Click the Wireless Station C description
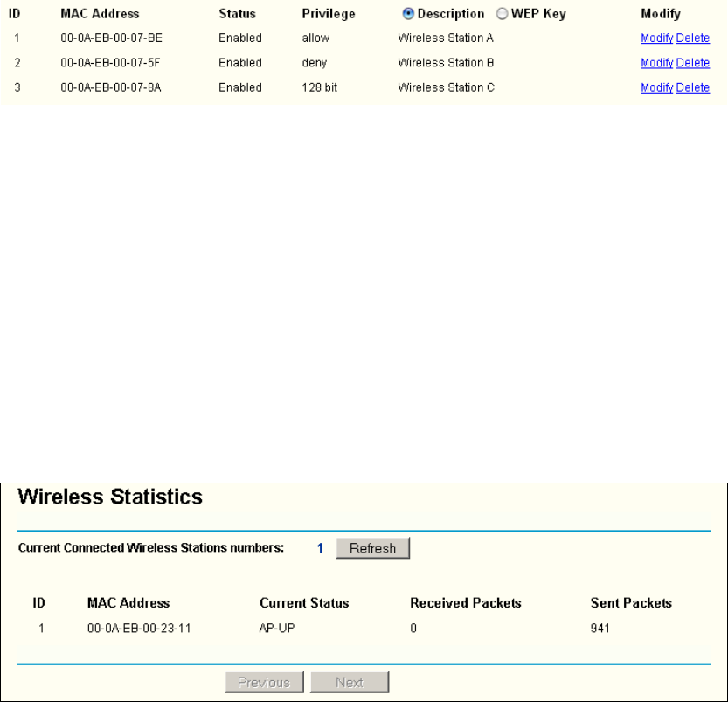 coord(447,87)
